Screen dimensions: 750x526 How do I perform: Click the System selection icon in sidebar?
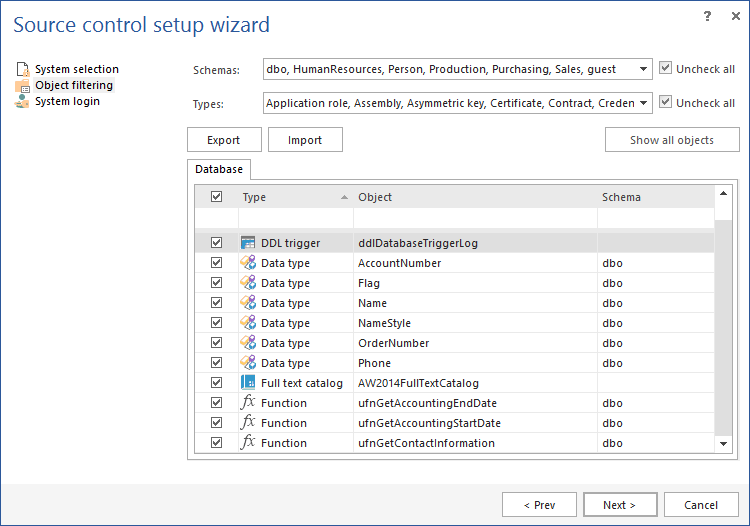click(23, 69)
